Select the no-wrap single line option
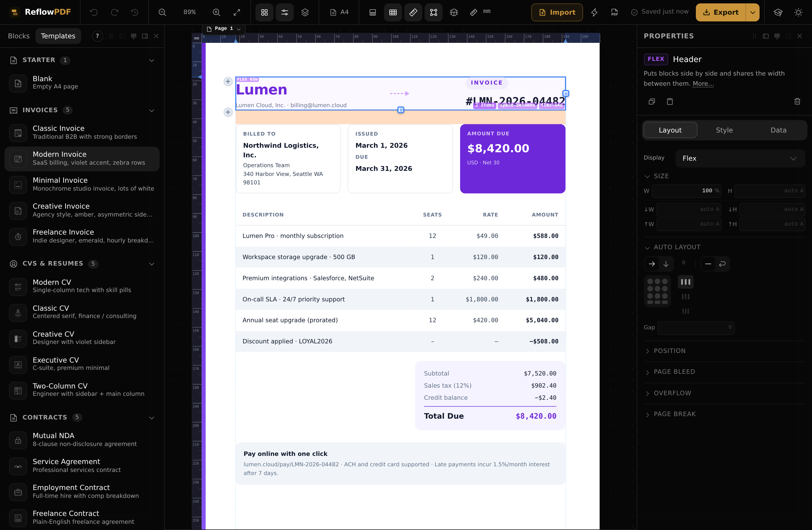 (x=708, y=264)
